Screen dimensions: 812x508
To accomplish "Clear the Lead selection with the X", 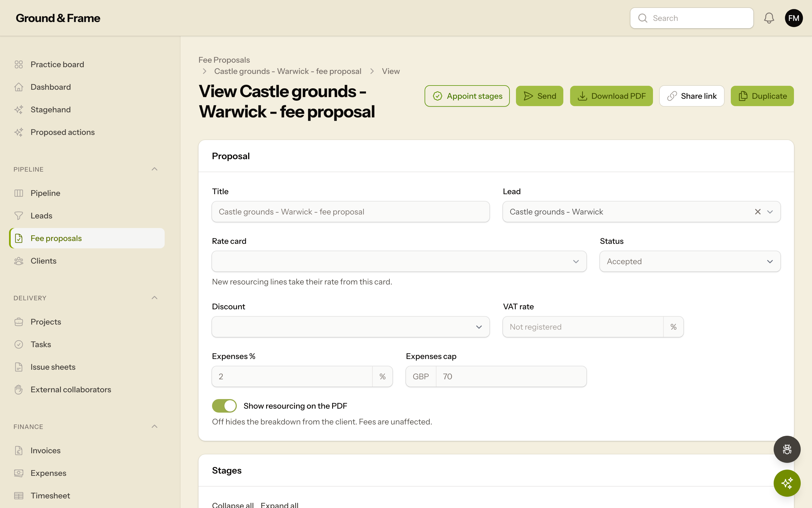I will click(x=758, y=212).
